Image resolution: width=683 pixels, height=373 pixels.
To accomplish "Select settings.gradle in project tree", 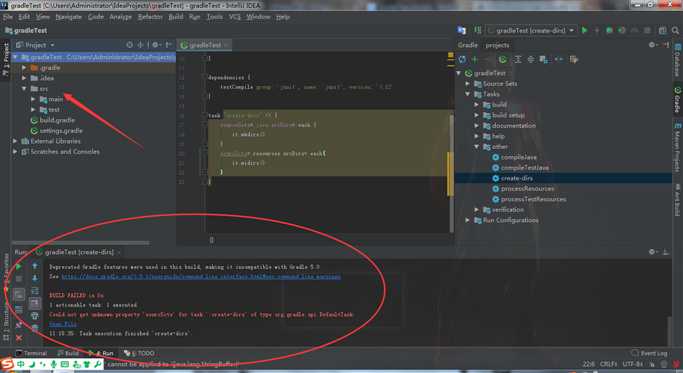I will [61, 131].
